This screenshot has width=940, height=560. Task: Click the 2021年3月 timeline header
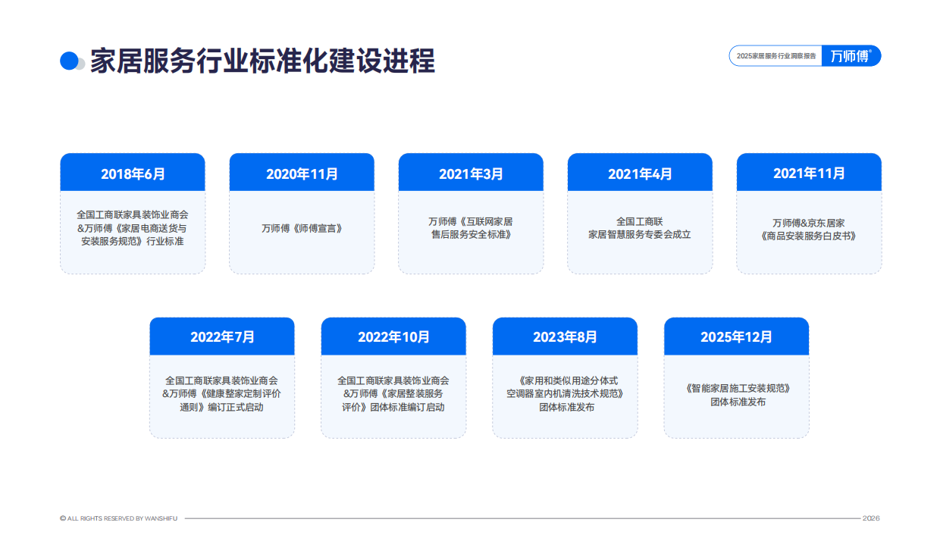click(470, 172)
